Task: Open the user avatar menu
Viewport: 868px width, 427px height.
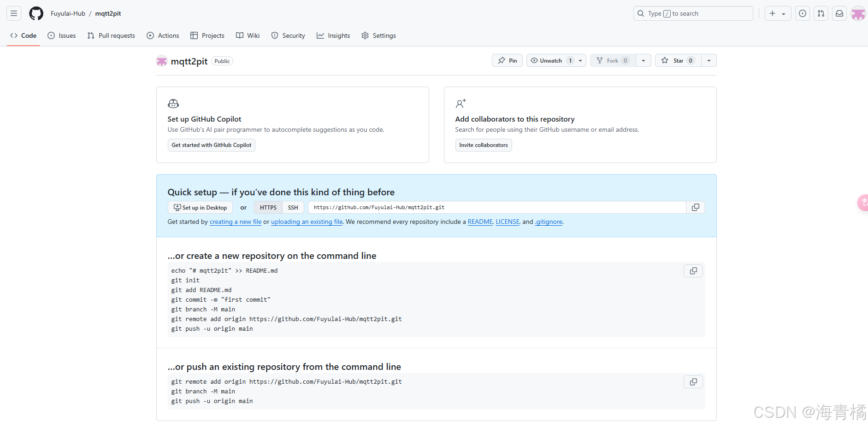Action: (x=858, y=13)
